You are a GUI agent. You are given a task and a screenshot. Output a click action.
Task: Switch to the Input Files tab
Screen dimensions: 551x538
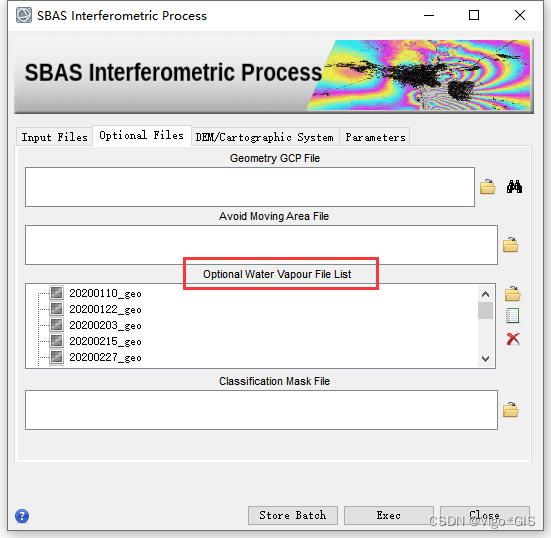coord(54,137)
